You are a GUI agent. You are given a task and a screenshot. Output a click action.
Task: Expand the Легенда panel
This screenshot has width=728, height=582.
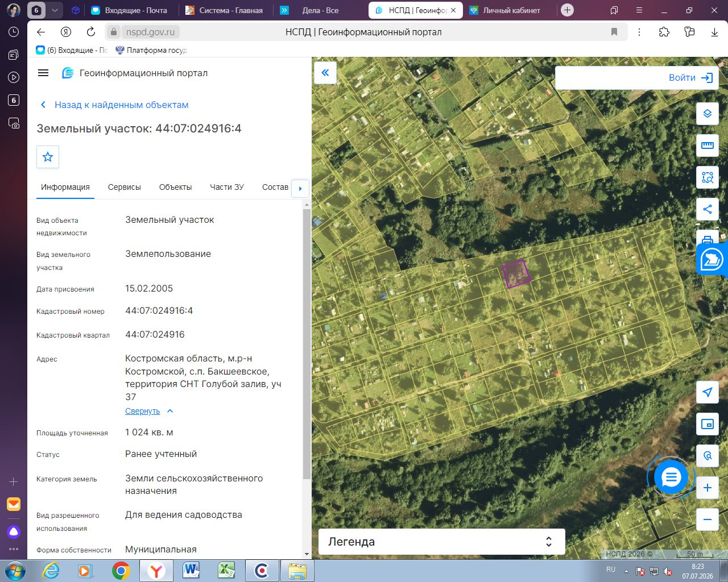(442, 542)
